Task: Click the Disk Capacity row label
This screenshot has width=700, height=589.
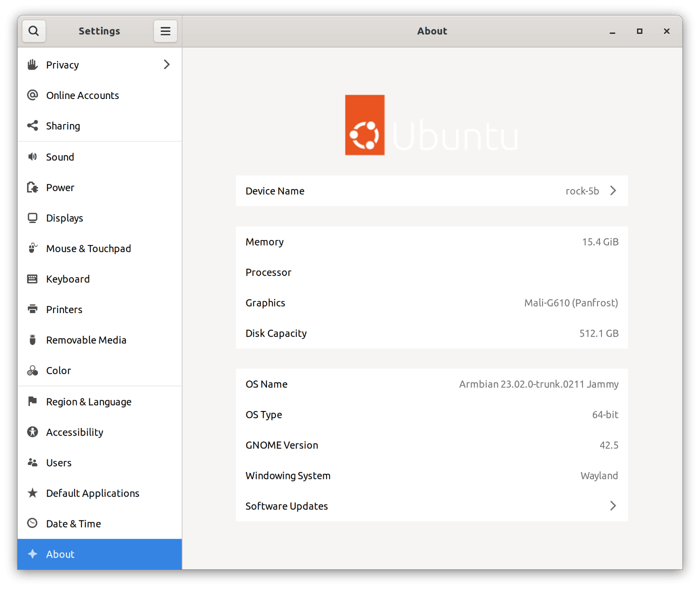Action: point(276,333)
